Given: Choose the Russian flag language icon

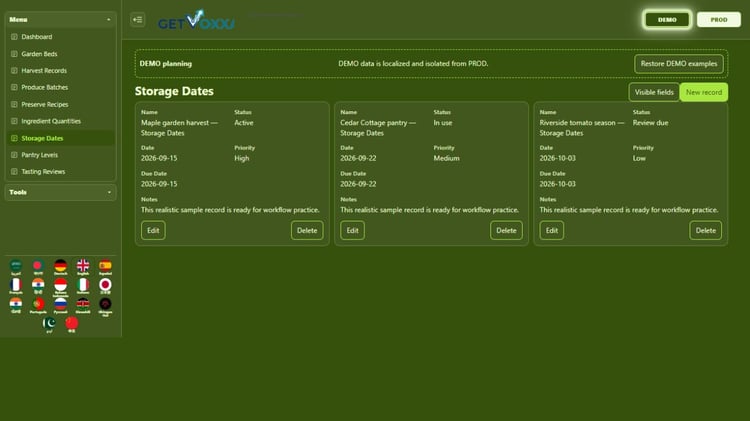Looking at the screenshot, I should coord(60,305).
